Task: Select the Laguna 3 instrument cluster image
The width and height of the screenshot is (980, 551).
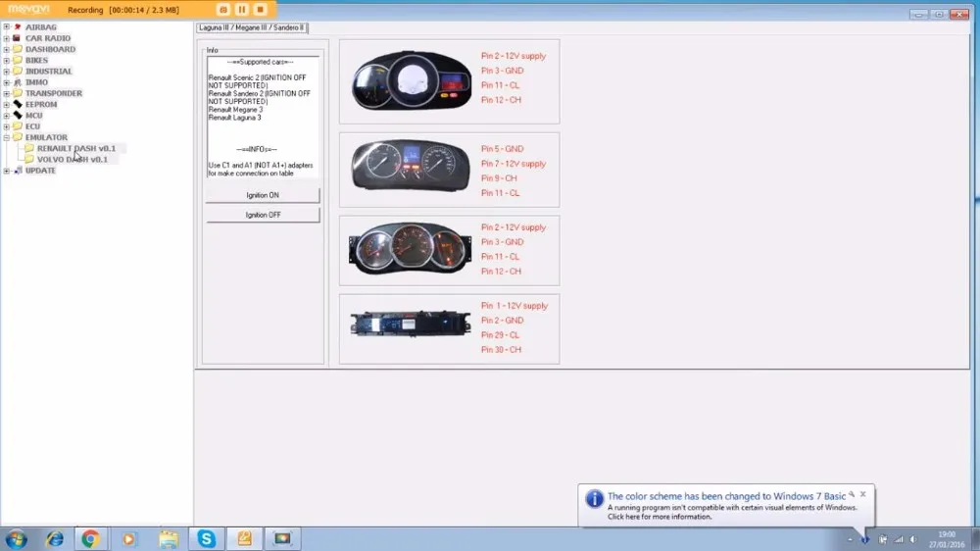Action: pyautogui.click(x=411, y=166)
